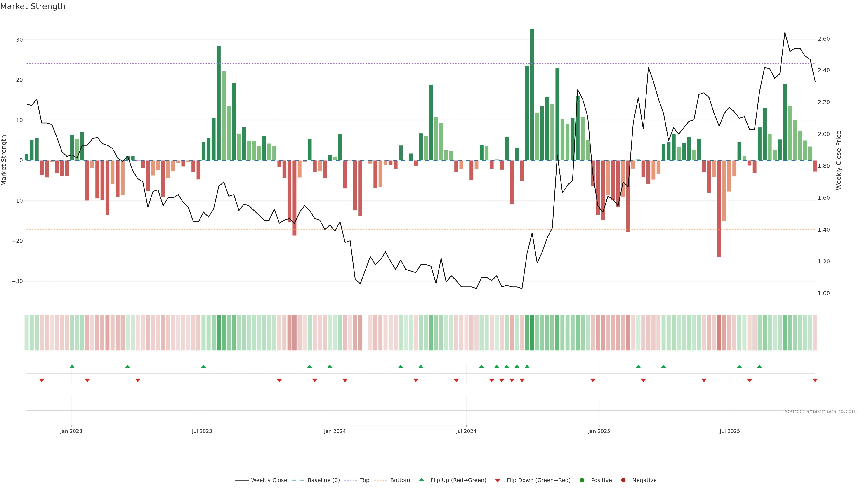Image resolution: width=868 pixels, height=488 pixels.
Task: Click the first green flip-up marker near Jan 2023
Action: tap(72, 366)
